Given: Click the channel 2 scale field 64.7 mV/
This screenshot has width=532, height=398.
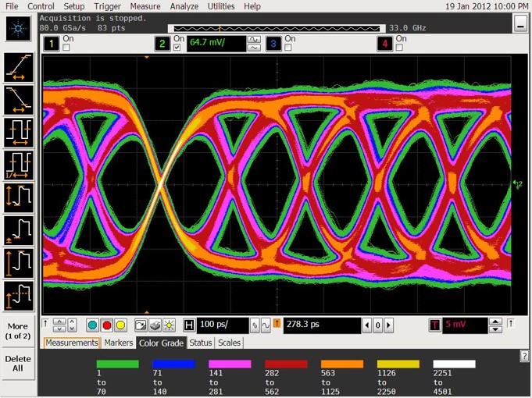Looking at the screenshot, I should point(216,44).
